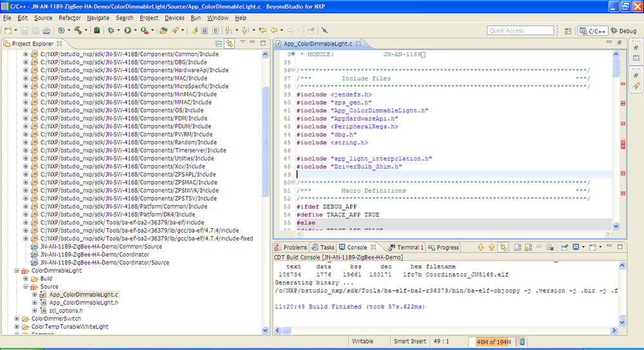The width and height of the screenshot is (644, 350).
Task: Click console Previous Error up arrow
Action: pos(491,248)
